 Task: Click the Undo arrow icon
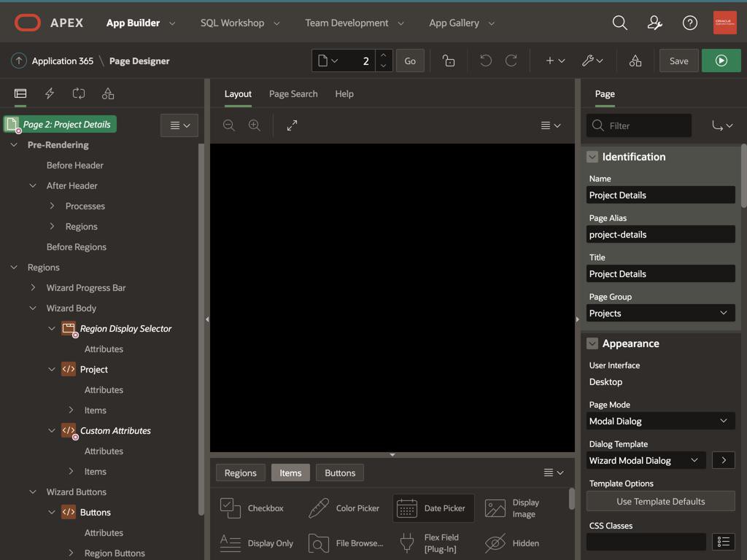tap(486, 61)
